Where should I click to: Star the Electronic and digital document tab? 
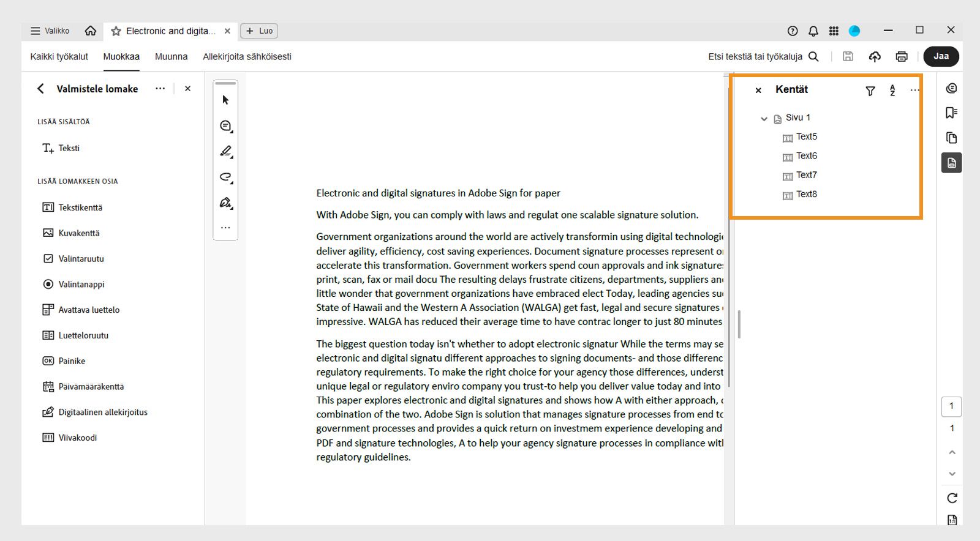116,31
